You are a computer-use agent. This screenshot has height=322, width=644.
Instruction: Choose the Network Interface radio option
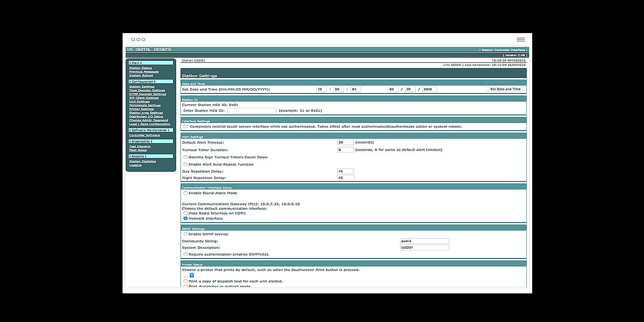pos(186,219)
